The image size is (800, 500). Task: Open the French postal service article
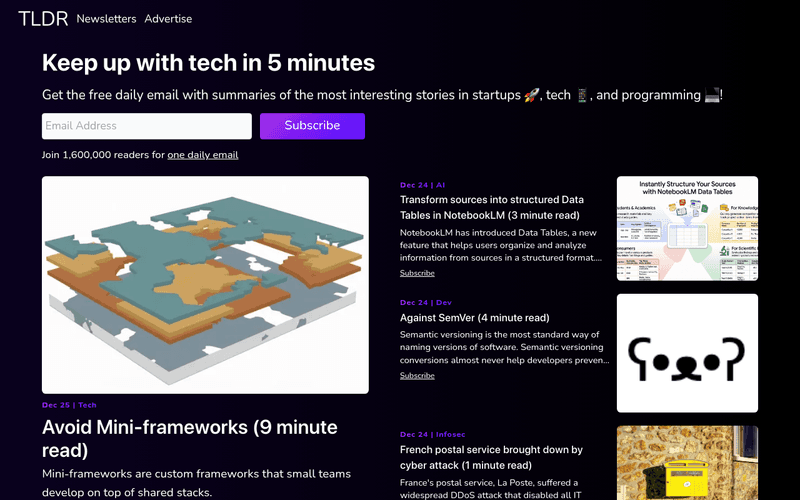point(491,458)
